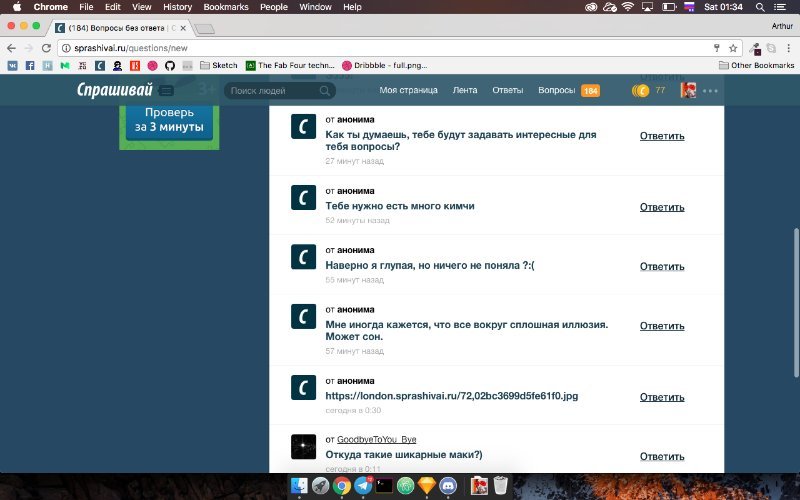Image resolution: width=800 pixels, height=500 pixels.
Task: Open the Chrome menu in the menu bar
Action: 51,7
